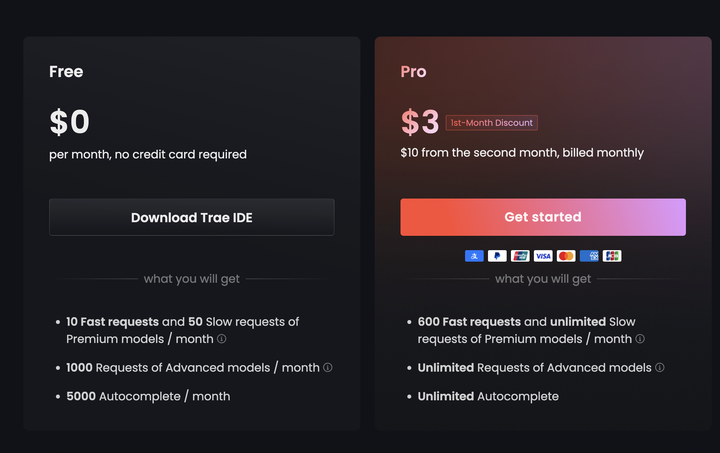
Task: Click the PayPal payment icon
Action: pyautogui.click(x=497, y=256)
